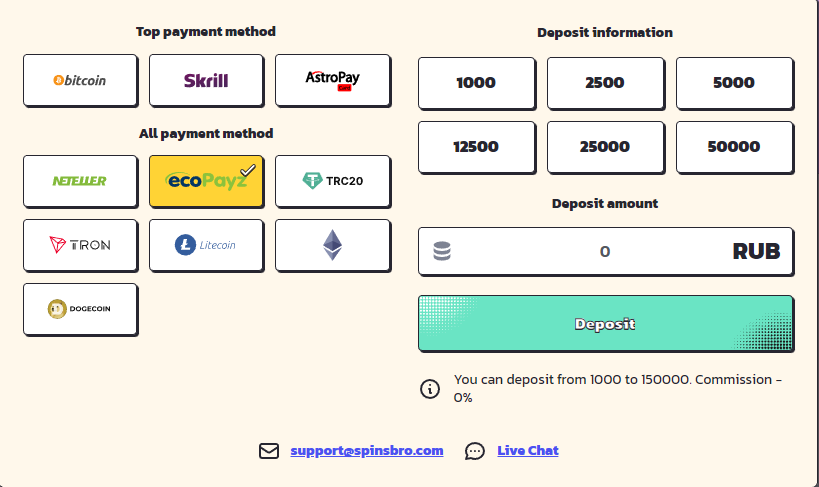Pick Litecoin payment option
Viewport: 819px width, 487px height.
point(206,245)
